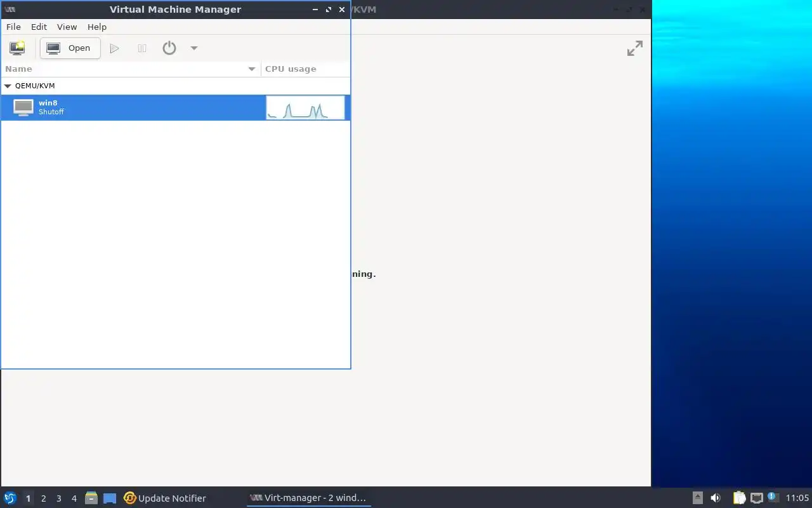The height and width of the screenshot is (508, 812).
Task: Open the Edit menu
Action: [39, 27]
